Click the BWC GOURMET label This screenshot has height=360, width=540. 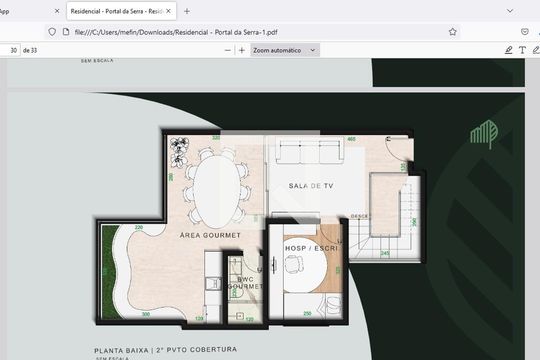[x=245, y=283]
